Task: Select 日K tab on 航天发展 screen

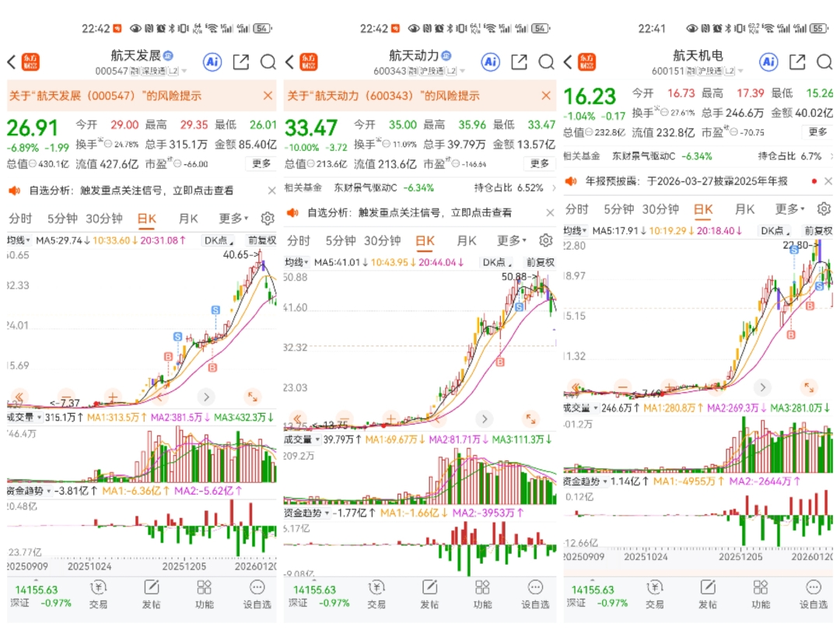Action: tap(147, 219)
